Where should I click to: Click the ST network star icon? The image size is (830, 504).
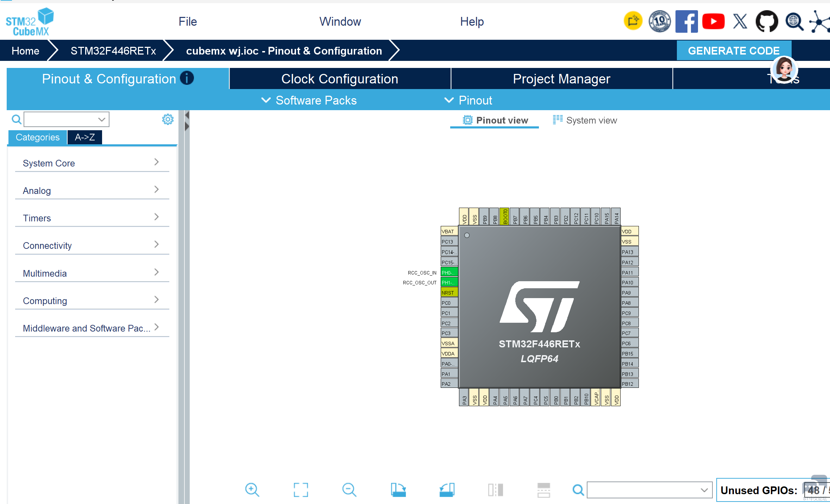[819, 22]
